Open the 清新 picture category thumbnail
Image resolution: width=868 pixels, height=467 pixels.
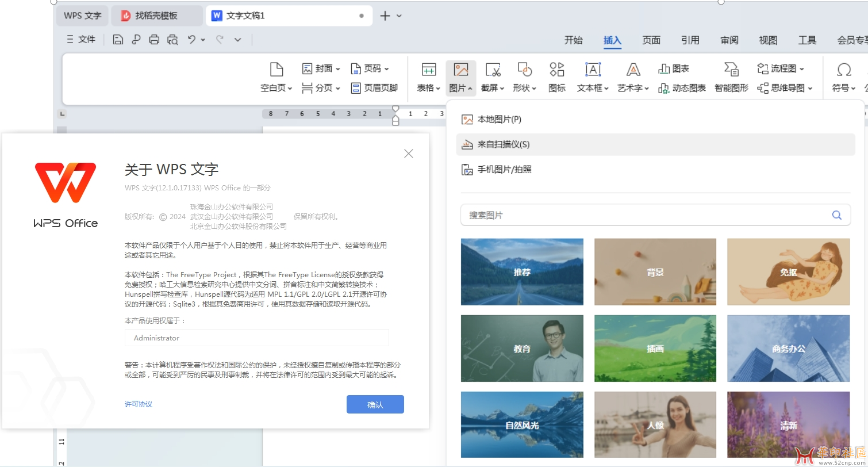point(789,424)
